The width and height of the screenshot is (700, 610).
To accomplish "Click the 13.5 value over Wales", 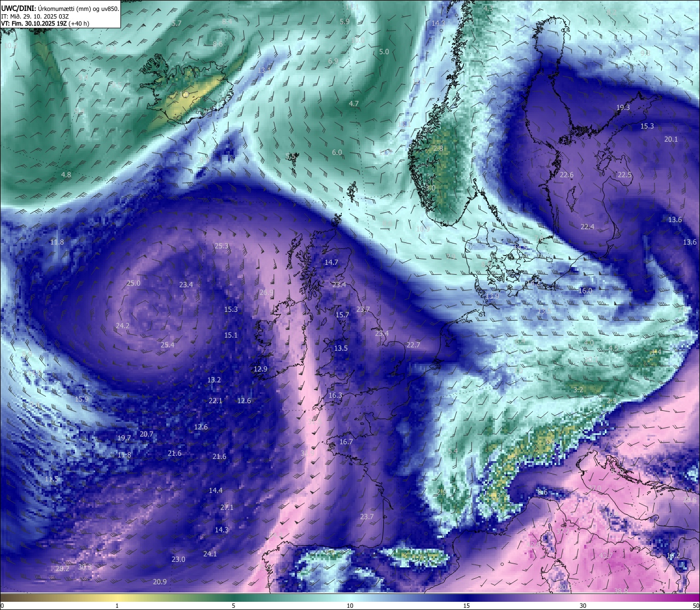I will (x=341, y=348).
